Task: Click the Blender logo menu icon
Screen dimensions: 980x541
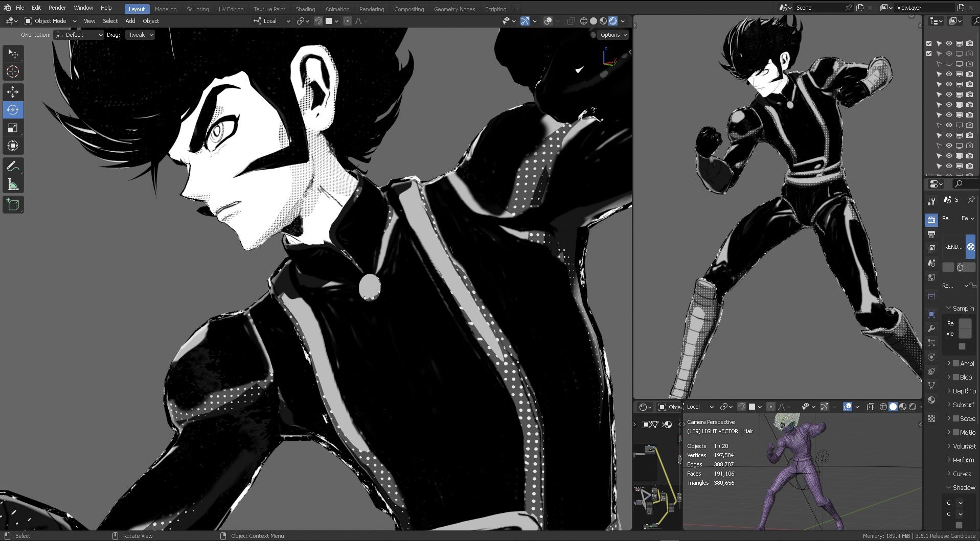Action: click(x=7, y=8)
